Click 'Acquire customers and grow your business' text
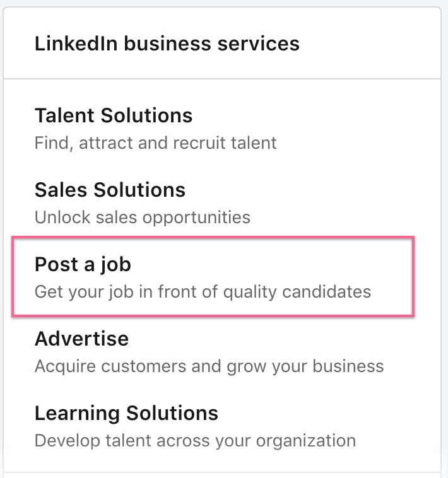The height and width of the screenshot is (478, 448). 209,366
